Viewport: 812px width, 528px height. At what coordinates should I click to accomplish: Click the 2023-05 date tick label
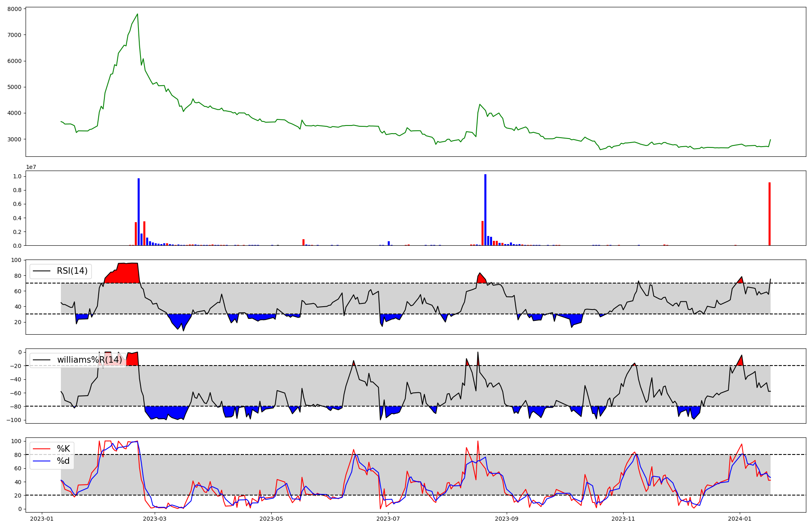[271, 519]
